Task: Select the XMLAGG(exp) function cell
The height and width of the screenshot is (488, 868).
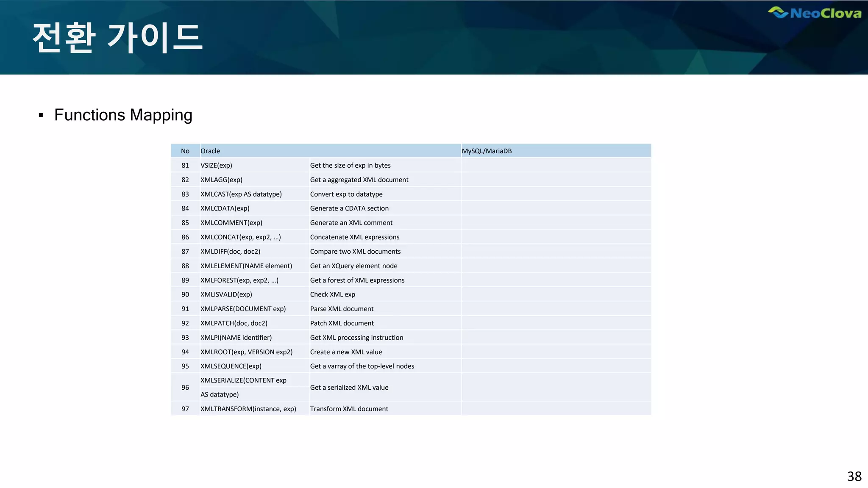Action: tap(221, 180)
